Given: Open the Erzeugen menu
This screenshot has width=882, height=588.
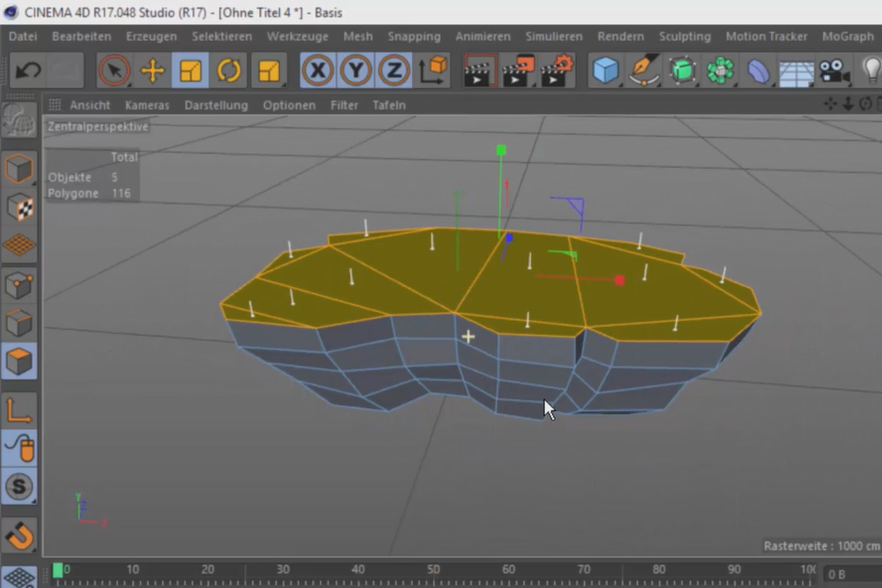Looking at the screenshot, I should tap(151, 36).
